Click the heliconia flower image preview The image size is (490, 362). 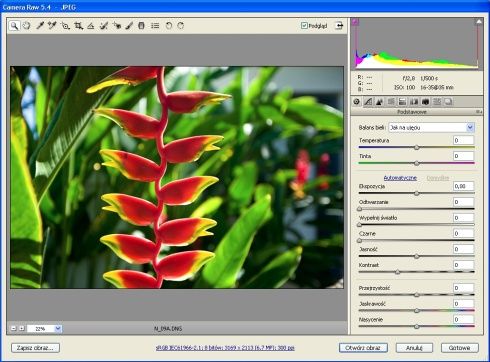(177, 177)
